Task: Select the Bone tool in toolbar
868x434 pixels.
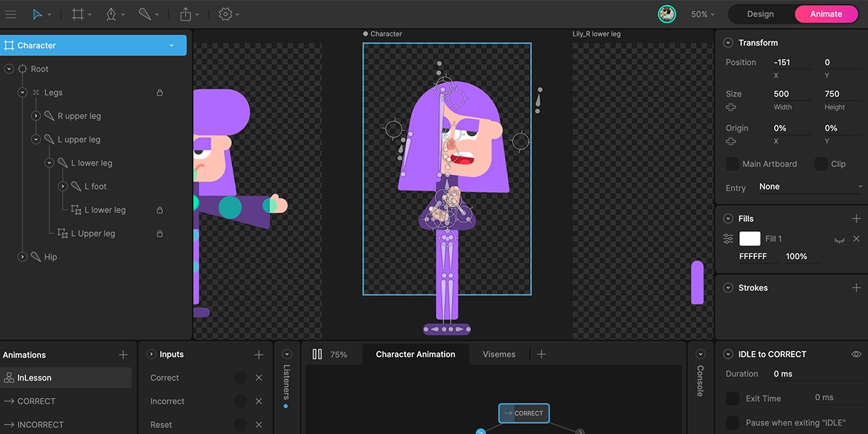Action: point(144,14)
